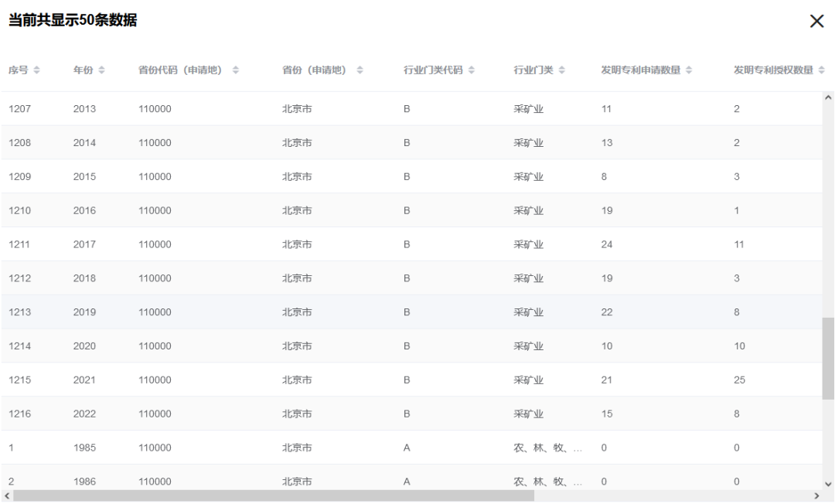Click granted count 11 in row 1211

click(x=739, y=244)
